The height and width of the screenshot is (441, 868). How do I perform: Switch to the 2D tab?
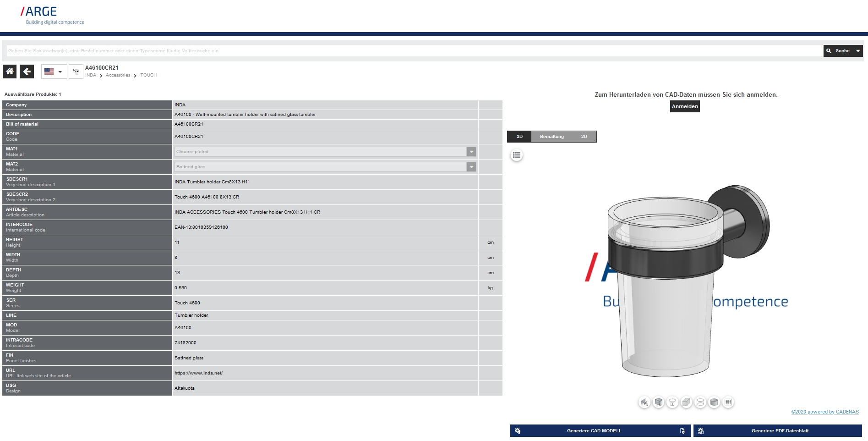coord(584,137)
